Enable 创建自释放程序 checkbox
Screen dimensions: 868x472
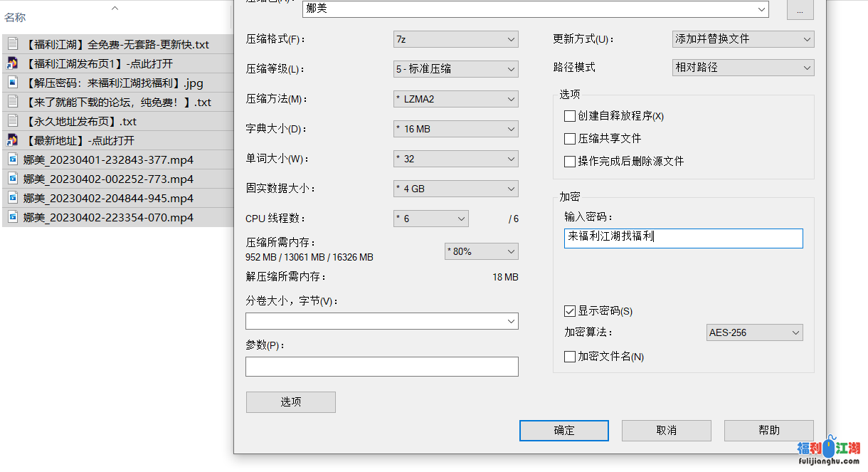point(570,116)
